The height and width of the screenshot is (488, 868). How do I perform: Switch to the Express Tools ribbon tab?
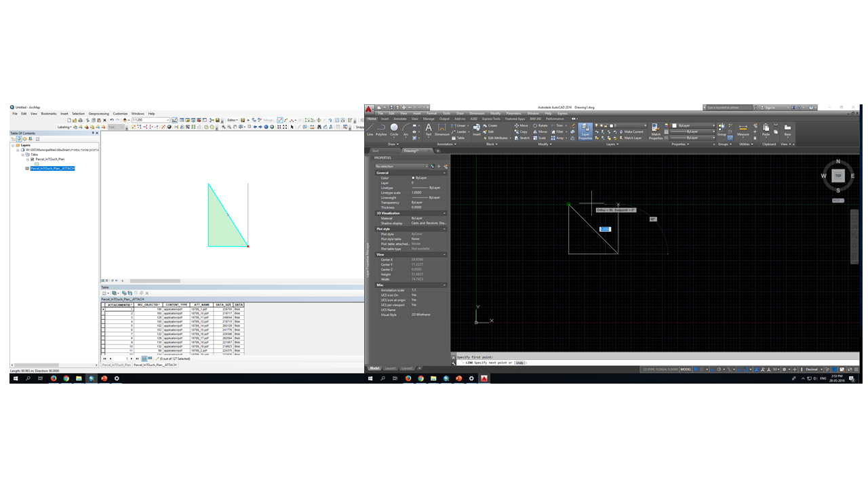[x=491, y=119]
